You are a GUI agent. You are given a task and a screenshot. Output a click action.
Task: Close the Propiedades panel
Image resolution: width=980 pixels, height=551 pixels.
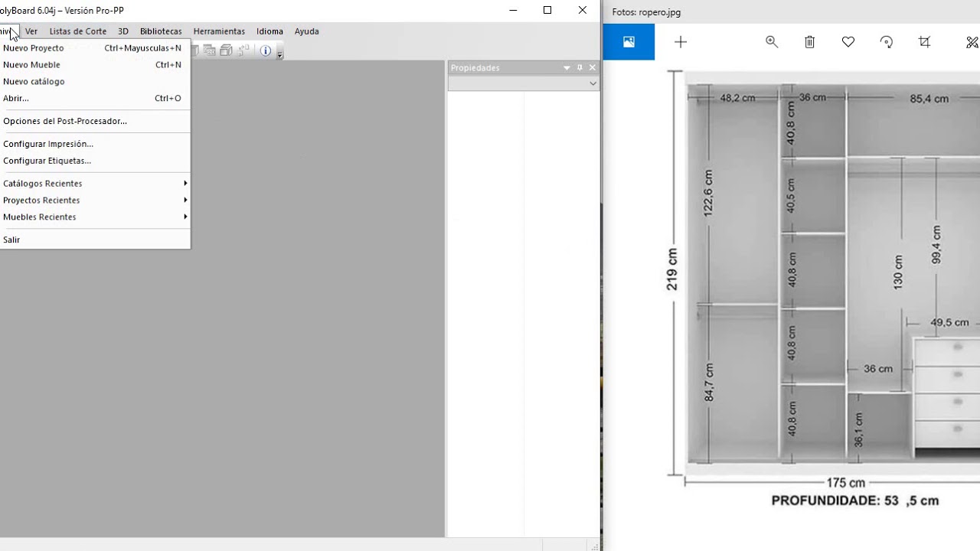[592, 67]
